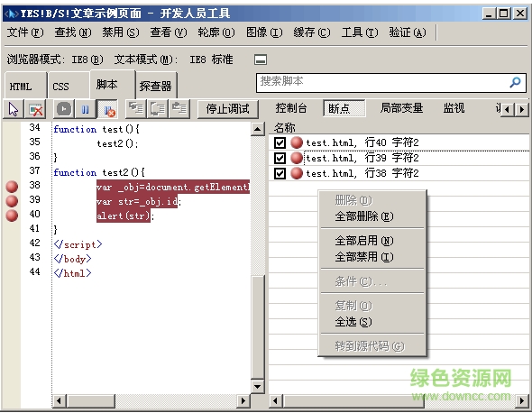532x413 pixels.
Task: Click the continue/play debugging icon
Action: click(x=64, y=109)
